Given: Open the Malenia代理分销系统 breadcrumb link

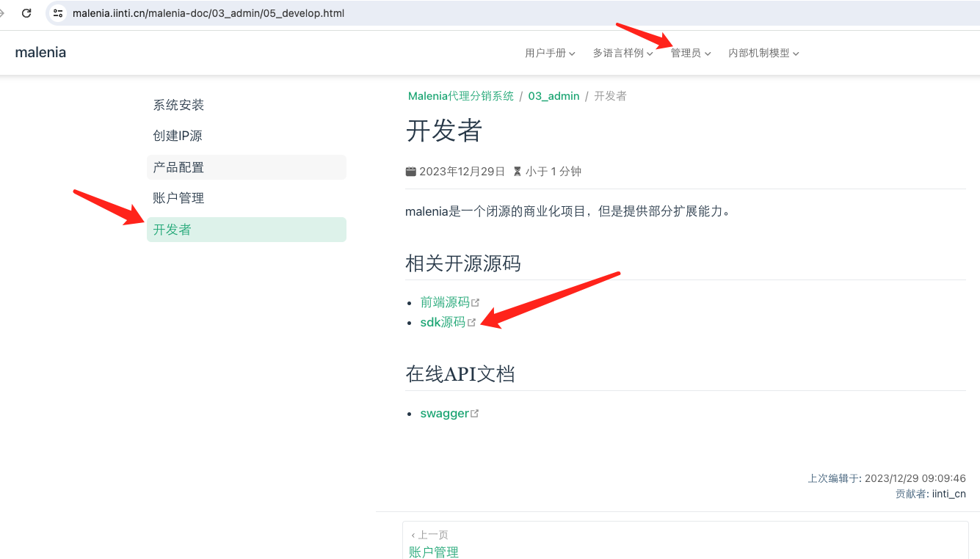Looking at the screenshot, I should click(x=460, y=96).
